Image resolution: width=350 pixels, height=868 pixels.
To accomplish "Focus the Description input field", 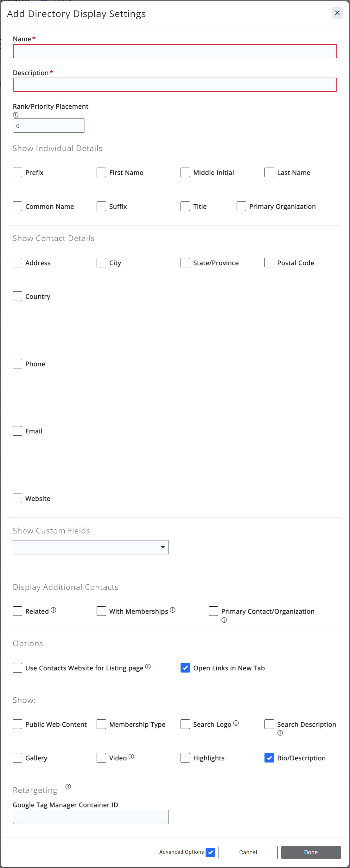I will tap(175, 85).
